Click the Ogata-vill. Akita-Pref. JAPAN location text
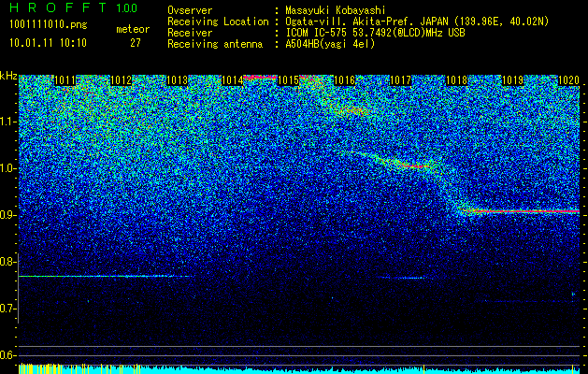588x374 pixels. tap(416, 22)
